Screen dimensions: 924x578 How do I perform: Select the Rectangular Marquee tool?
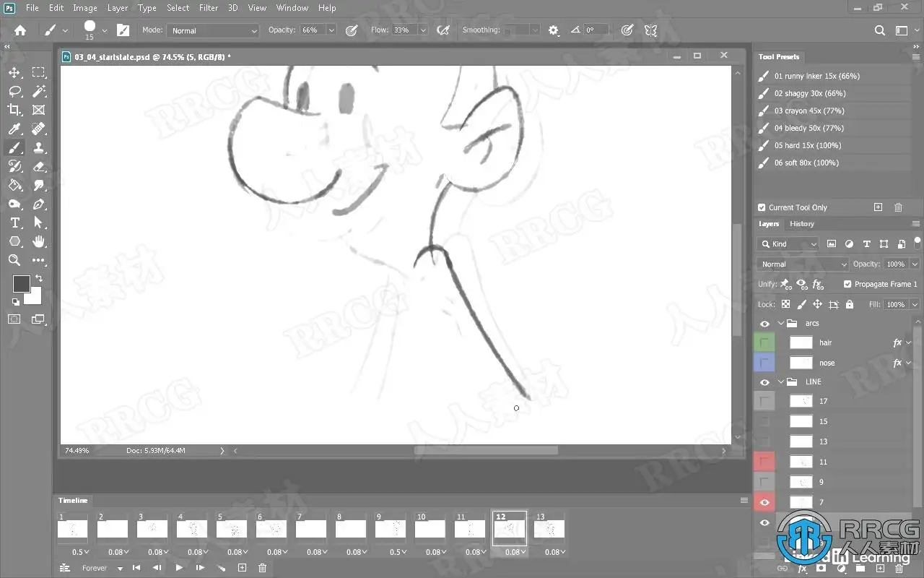click(x=39, y=72)
